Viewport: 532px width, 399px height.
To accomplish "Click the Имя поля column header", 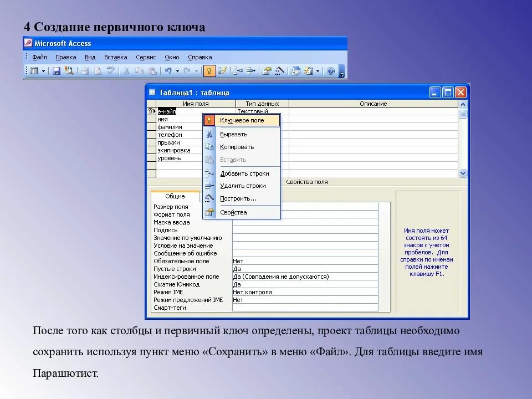I will click(x=196, y=104).
